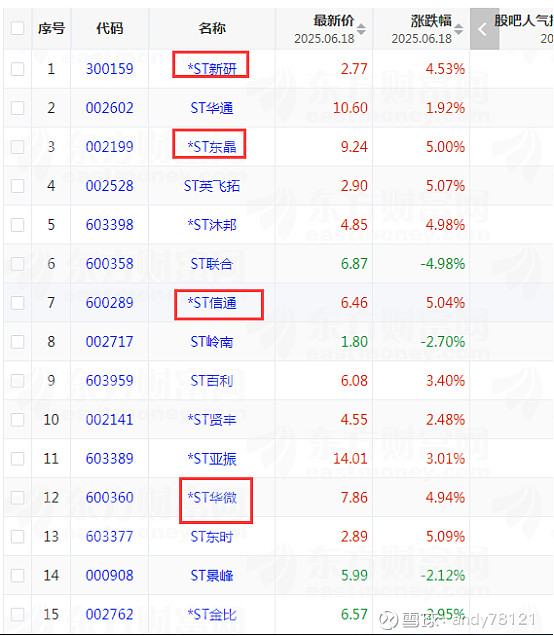Select change value -2.70% for ST岭南

click(x=442, y=342)
